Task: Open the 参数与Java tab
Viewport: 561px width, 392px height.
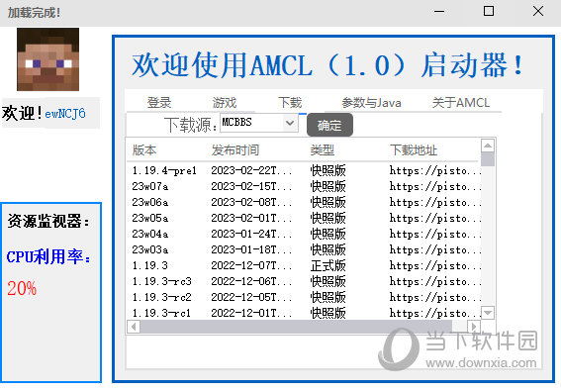Action: [371, 103]
